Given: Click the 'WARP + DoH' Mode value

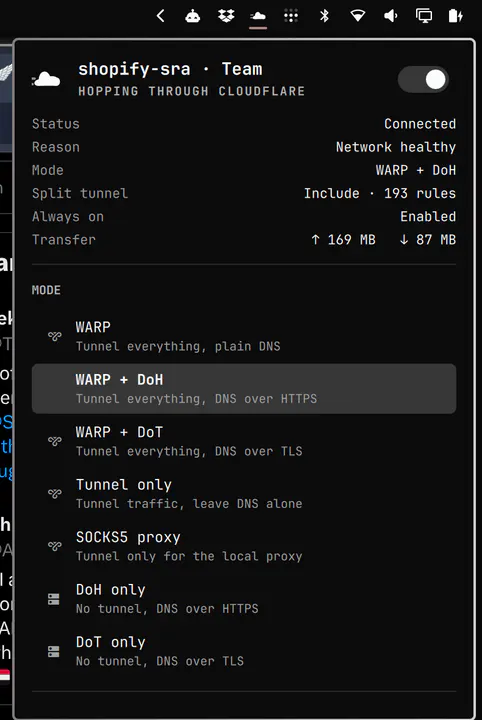Looking at the screenshot, I should [x=415, y=170].
